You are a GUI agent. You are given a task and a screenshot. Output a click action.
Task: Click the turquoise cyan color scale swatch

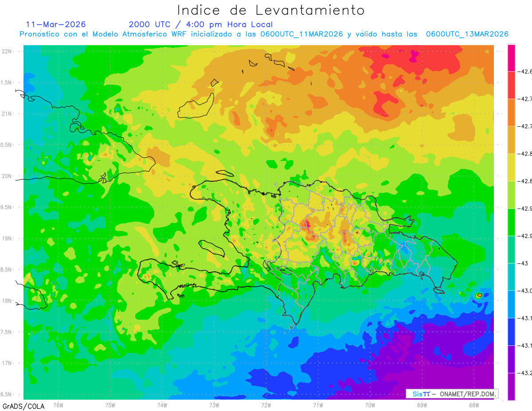tap(511, 277)
